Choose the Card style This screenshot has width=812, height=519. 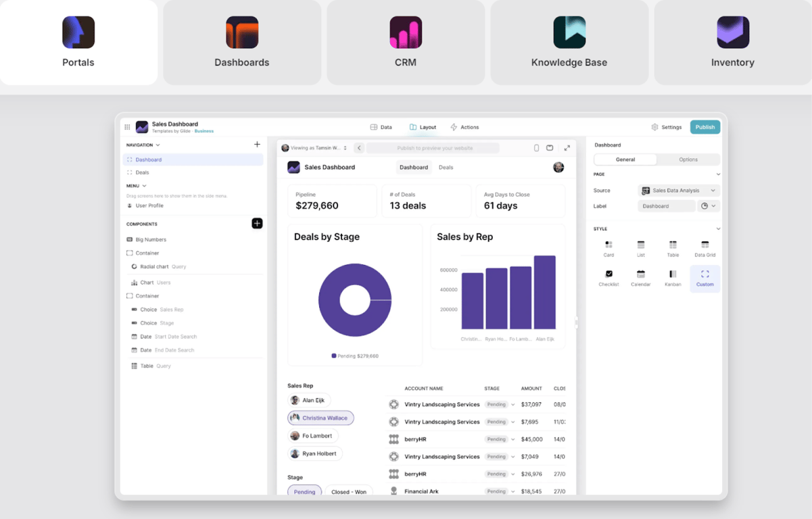pyautogui.click(x=608, y=249)
